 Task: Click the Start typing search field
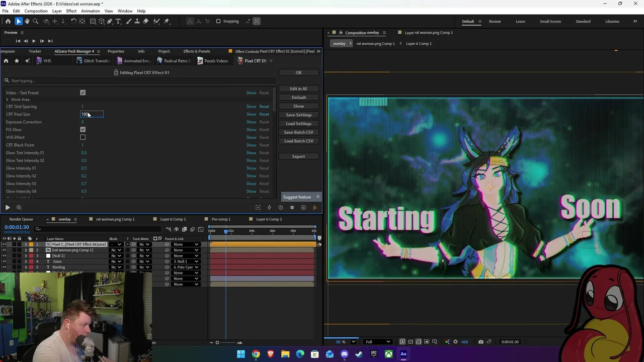point(141,80)
